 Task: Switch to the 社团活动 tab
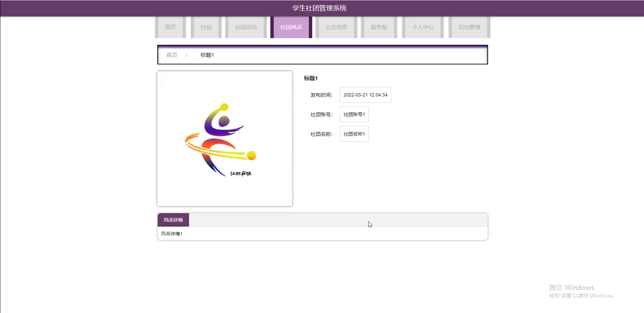246,27
